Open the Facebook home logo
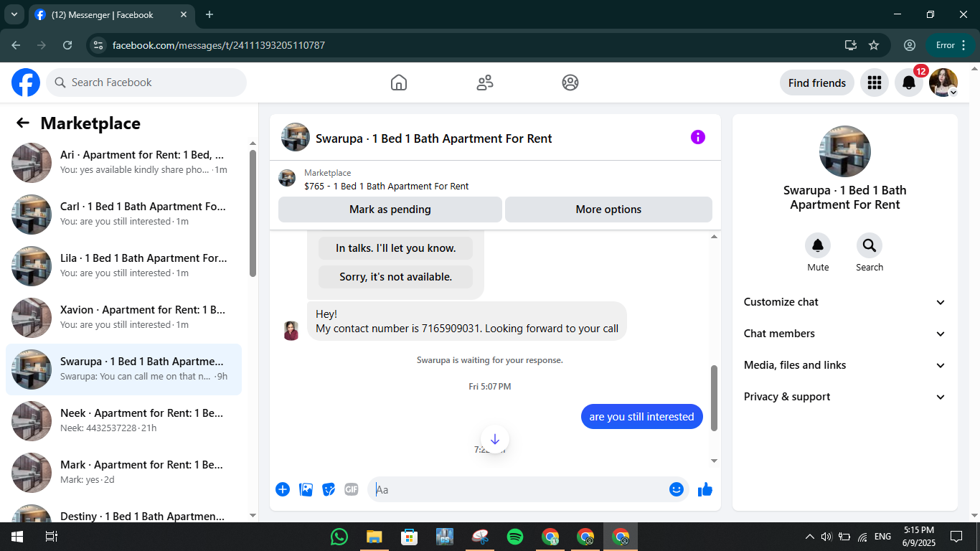 pos(26,83)
